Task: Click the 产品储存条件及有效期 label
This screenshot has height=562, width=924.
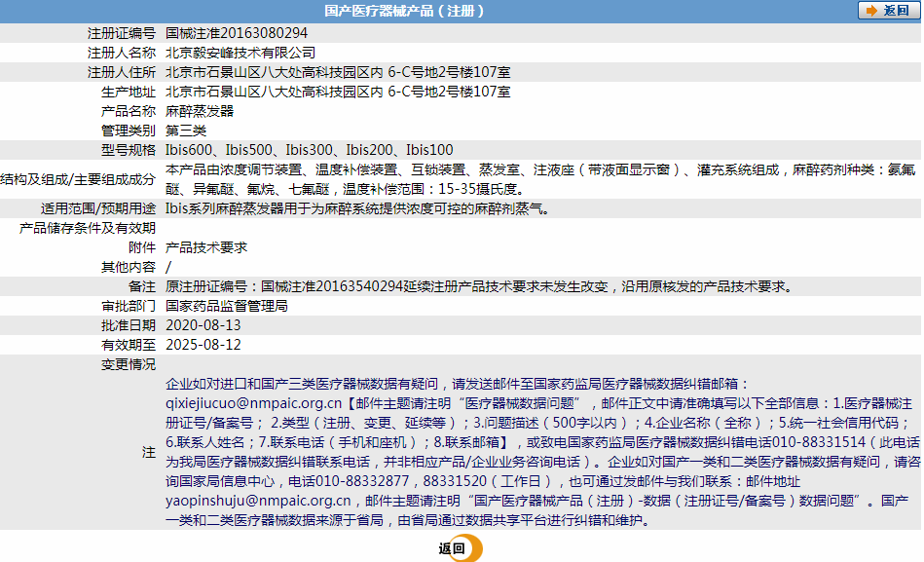Action: click(x=88, y=228)
